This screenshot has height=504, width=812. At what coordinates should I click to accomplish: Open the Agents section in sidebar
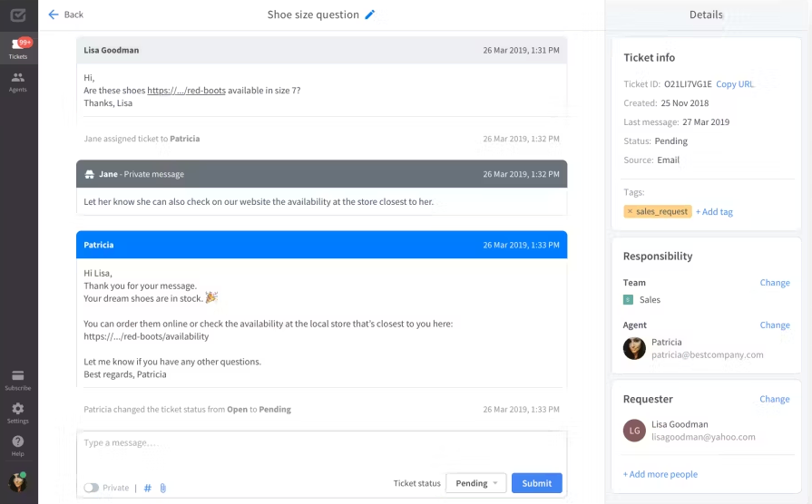[18, 82]
